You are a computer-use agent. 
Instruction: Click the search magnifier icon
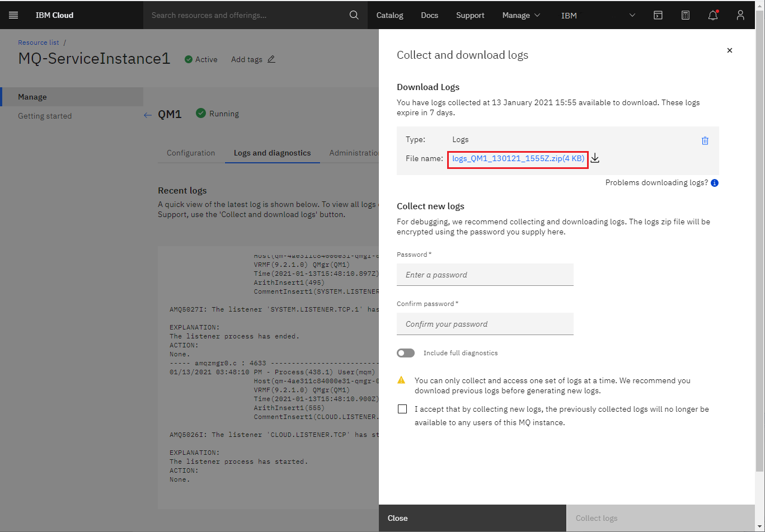tap(354, 15)
